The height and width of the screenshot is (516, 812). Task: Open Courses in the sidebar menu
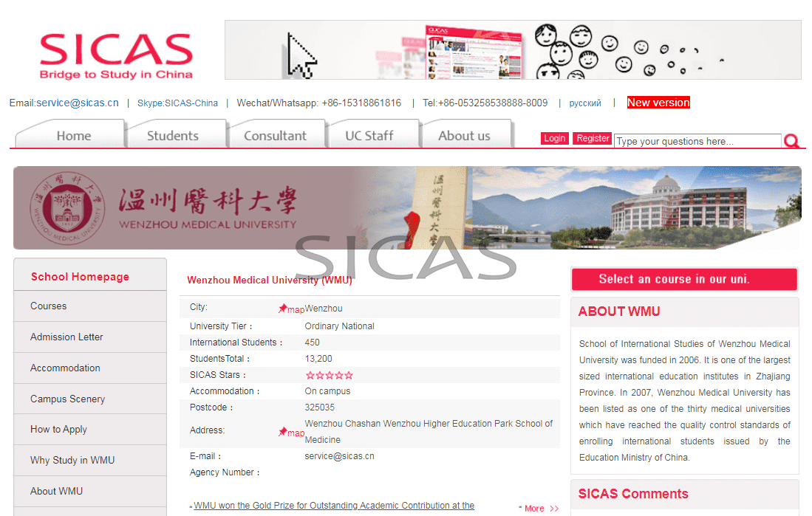click(90, 306)
